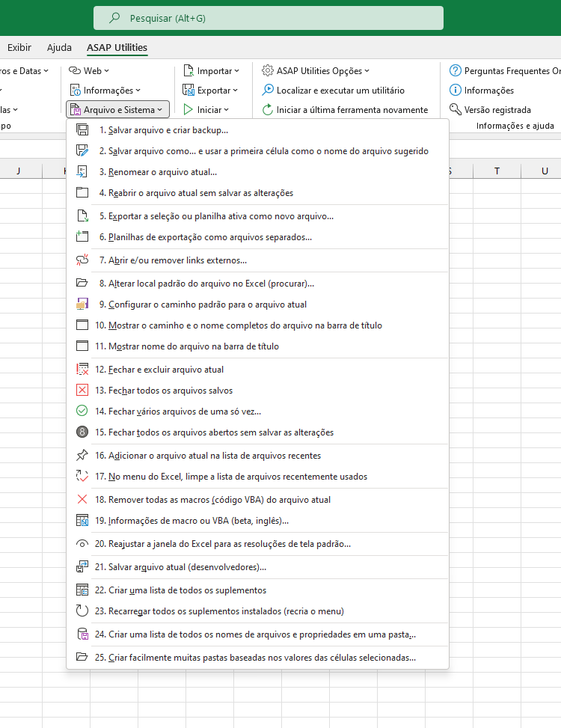Click the icon for Informações de macro ou VBA
The width and height of the screenshot is (561, 728).
coord(82,520)
